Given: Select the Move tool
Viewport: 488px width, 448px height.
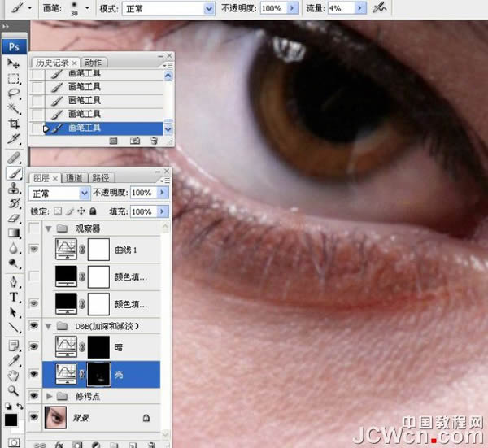Looking at the screenshot, I should pyautogui.click(x=13, y=63).
